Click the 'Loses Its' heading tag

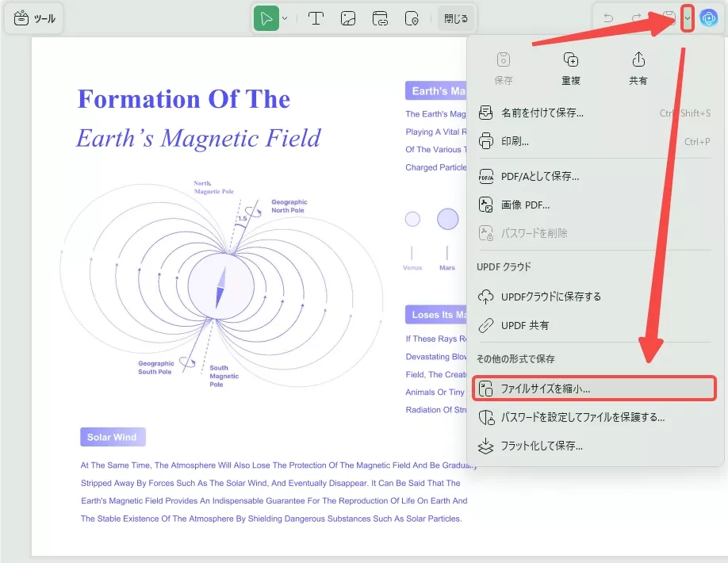[436, 315]
